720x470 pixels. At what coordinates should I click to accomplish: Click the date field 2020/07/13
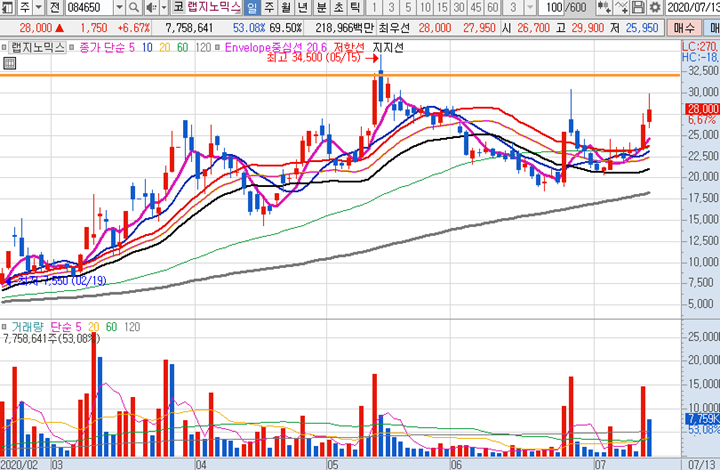692,7
